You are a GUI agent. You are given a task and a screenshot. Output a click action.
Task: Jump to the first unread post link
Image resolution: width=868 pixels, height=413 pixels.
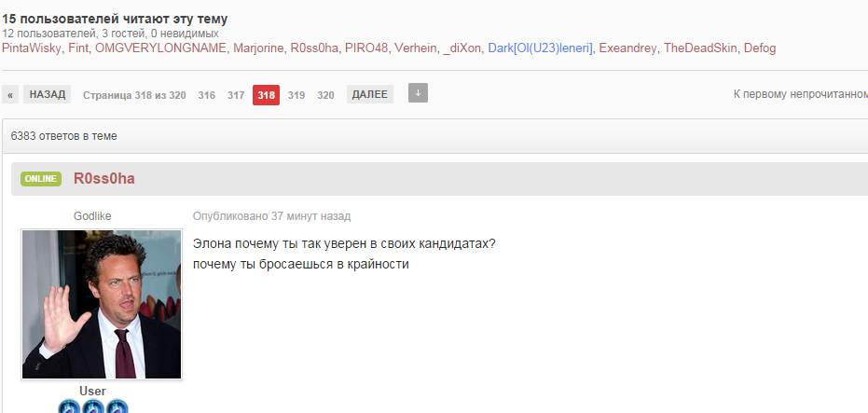point(801,94)
